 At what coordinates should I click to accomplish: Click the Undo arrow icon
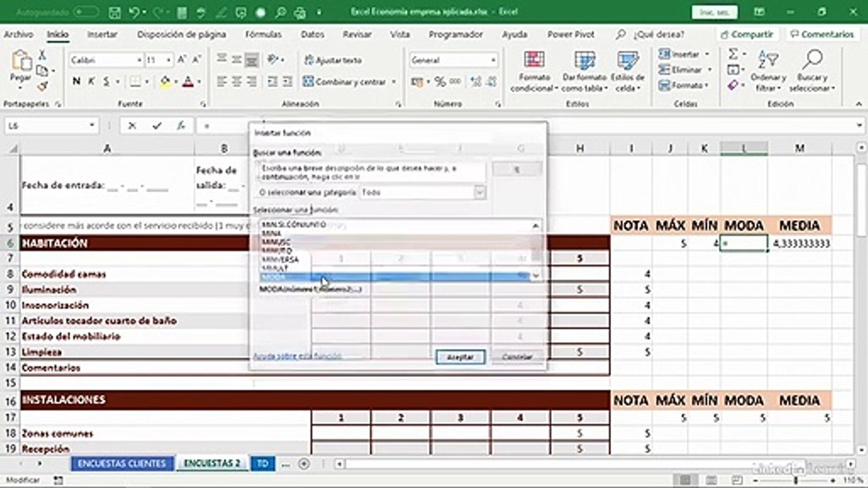[x=134, y=12]
